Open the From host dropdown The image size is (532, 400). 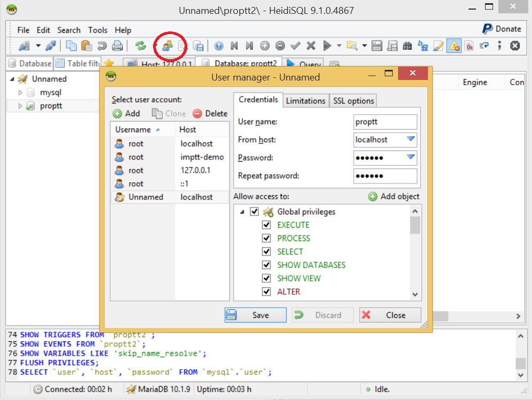click(x=410, y=140)
